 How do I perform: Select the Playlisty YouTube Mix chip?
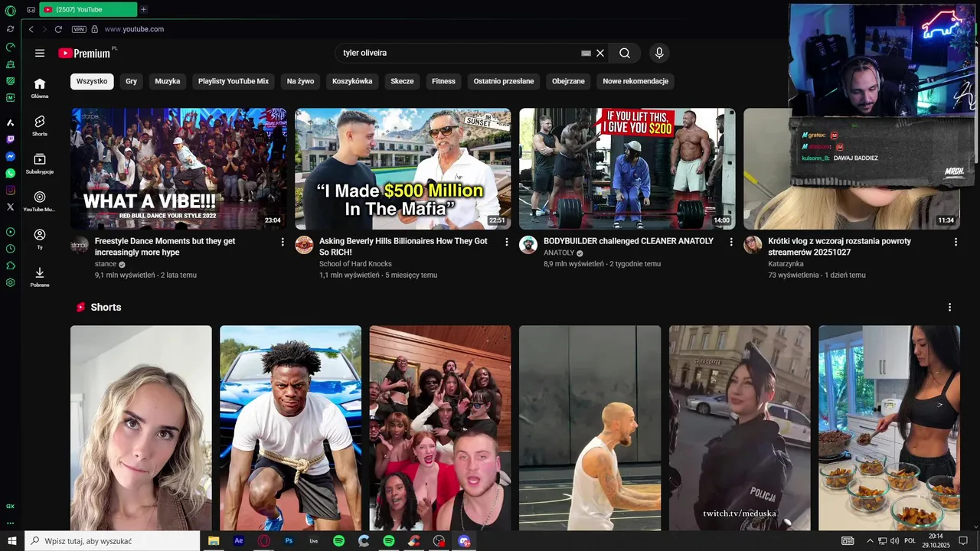[234, 81]
